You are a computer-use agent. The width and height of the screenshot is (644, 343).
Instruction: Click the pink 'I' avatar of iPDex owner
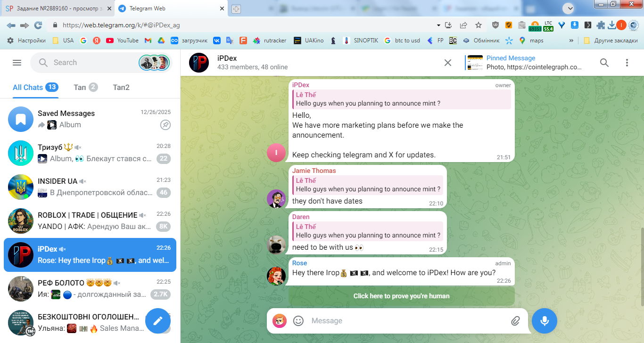point(276,153)
